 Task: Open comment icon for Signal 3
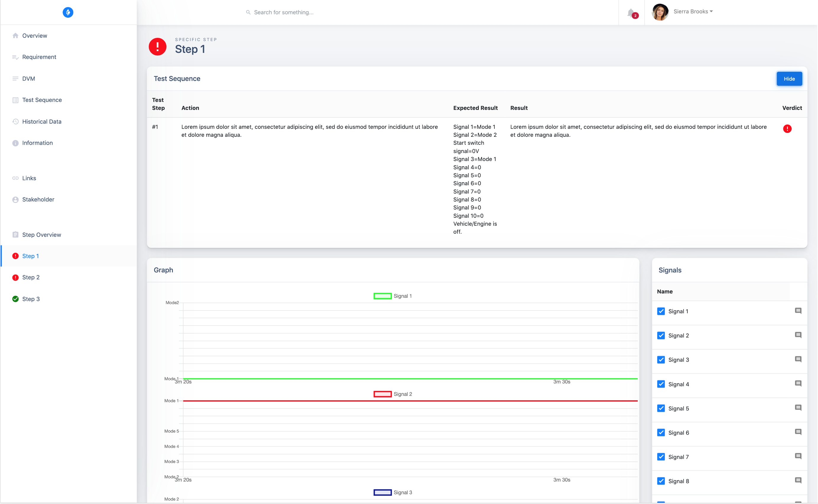(798, 359)
